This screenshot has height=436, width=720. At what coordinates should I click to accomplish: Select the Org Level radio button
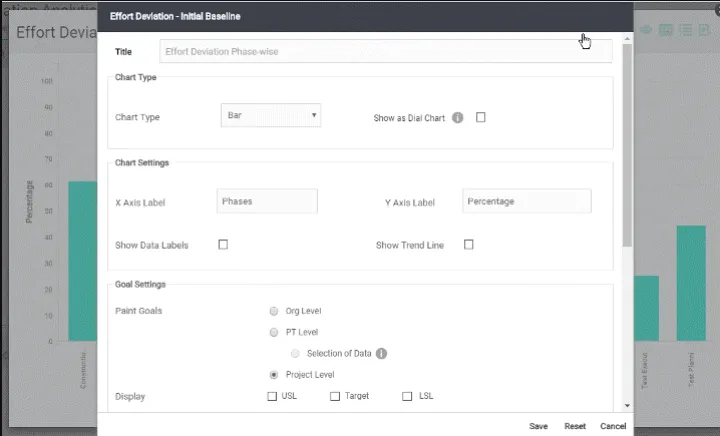coord(274,311)
